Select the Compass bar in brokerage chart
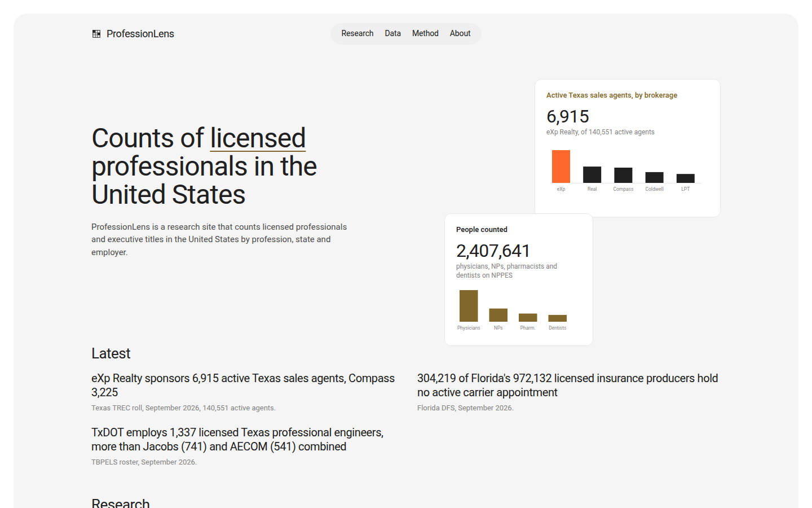This screenshot has height=508, width=812. tap(623, 175)
